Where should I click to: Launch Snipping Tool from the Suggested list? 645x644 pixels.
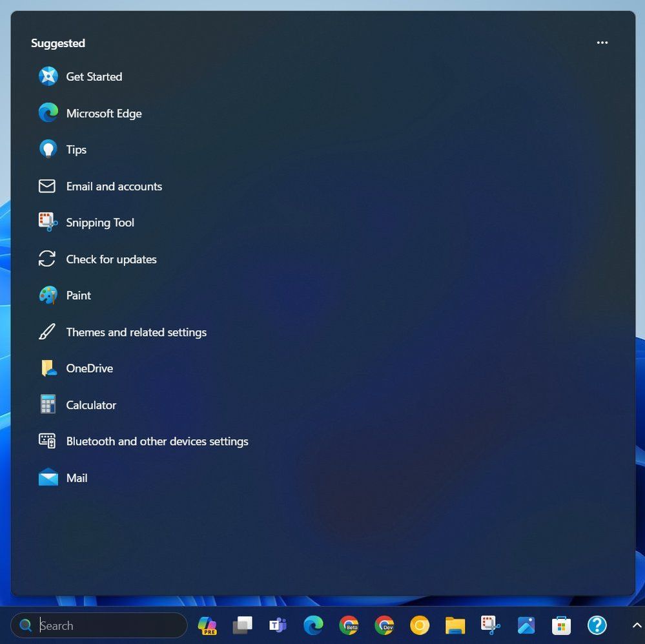(87, 223)
